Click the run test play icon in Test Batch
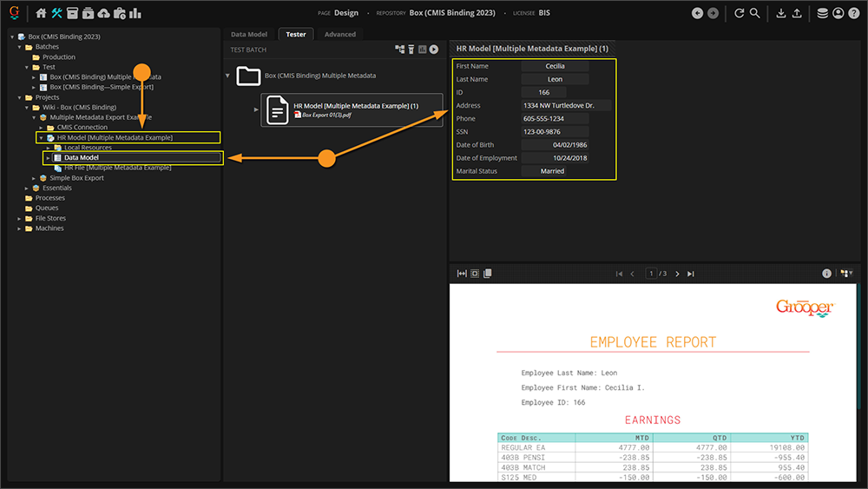The height and width of the screenshot is (489, 868). click(433, 50)
